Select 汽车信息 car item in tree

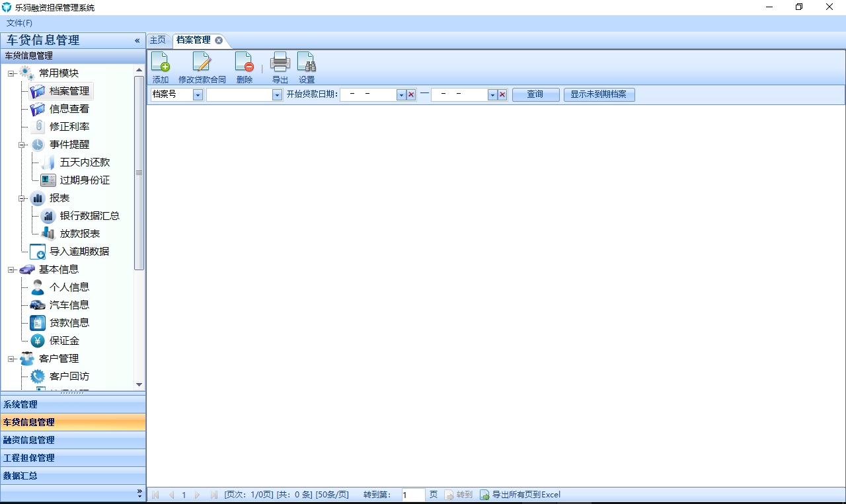coord(69,305)
